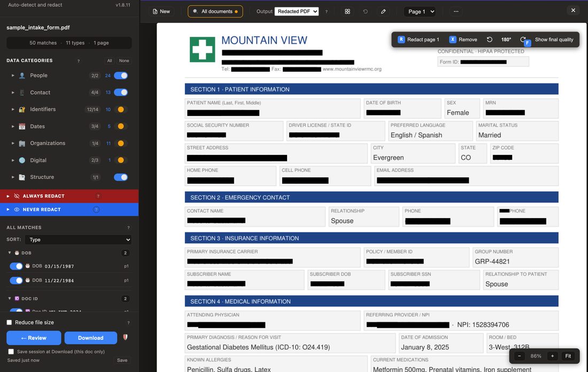Screen dimensions: 588x372
Task: Click the Remove redactions button
Action: [x=463, y=40]
